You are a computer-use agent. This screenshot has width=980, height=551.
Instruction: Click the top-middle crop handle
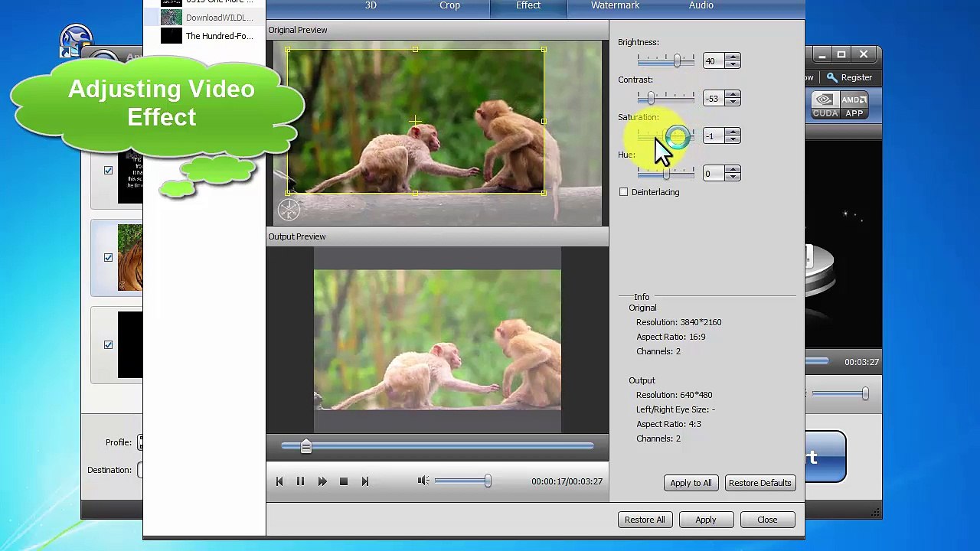coord(415,50)
